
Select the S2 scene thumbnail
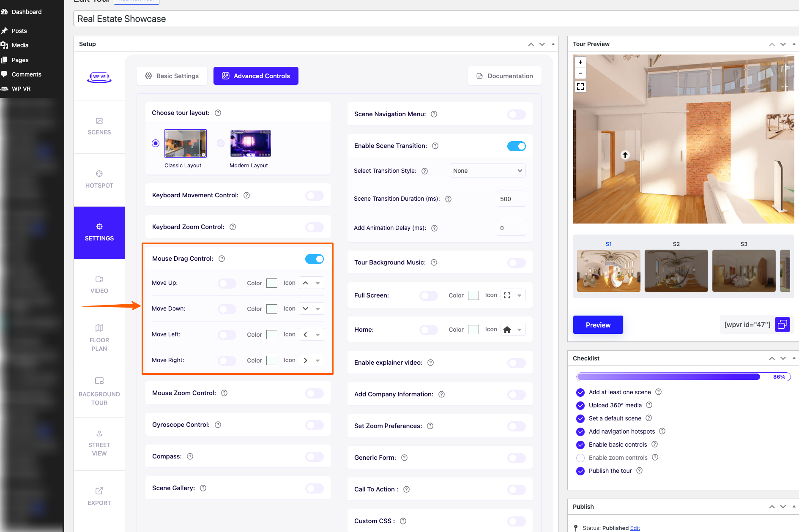point(676,270)
